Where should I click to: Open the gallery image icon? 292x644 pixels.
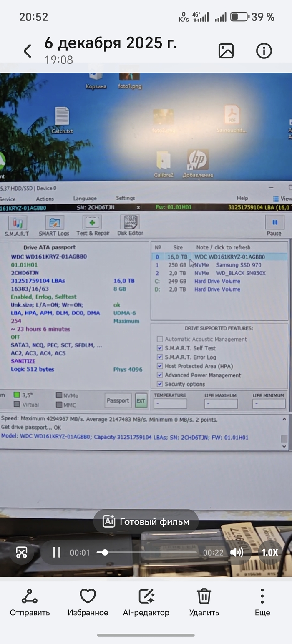tap(226, 51)
